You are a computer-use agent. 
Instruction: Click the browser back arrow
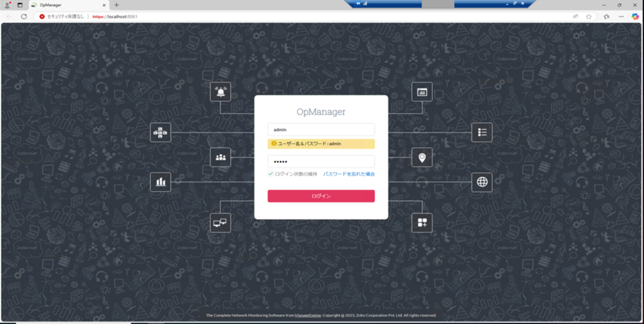pos(9,17)
